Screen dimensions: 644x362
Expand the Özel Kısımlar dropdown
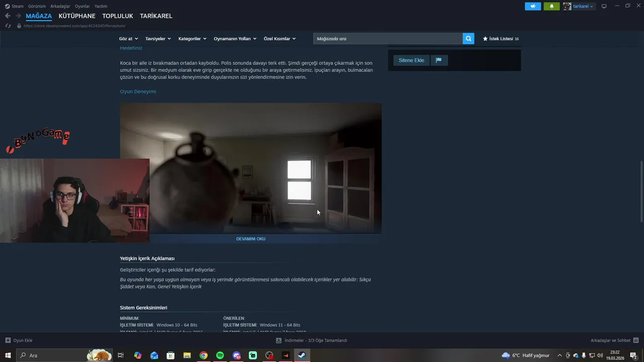(x=280, y=39)
